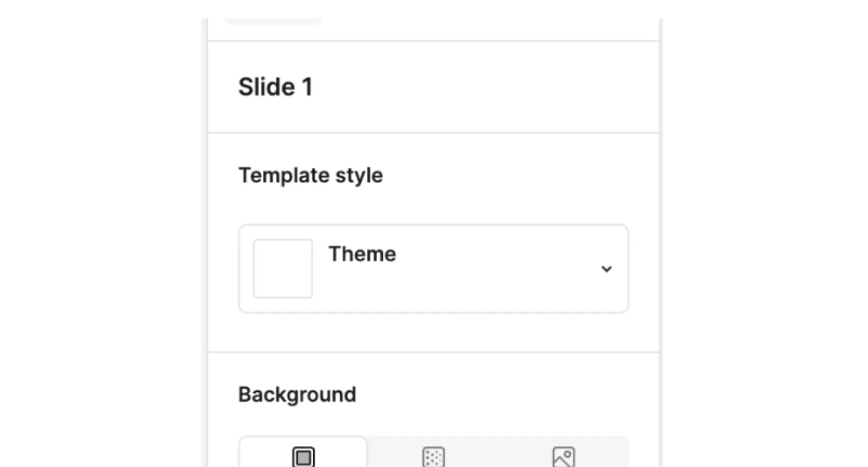868x467 pixels.
Task: Click the "Theme" label text
Action: 362,254
